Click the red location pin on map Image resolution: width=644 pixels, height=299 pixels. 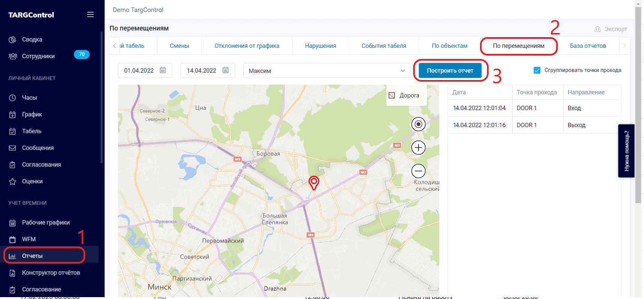(314, 182)
